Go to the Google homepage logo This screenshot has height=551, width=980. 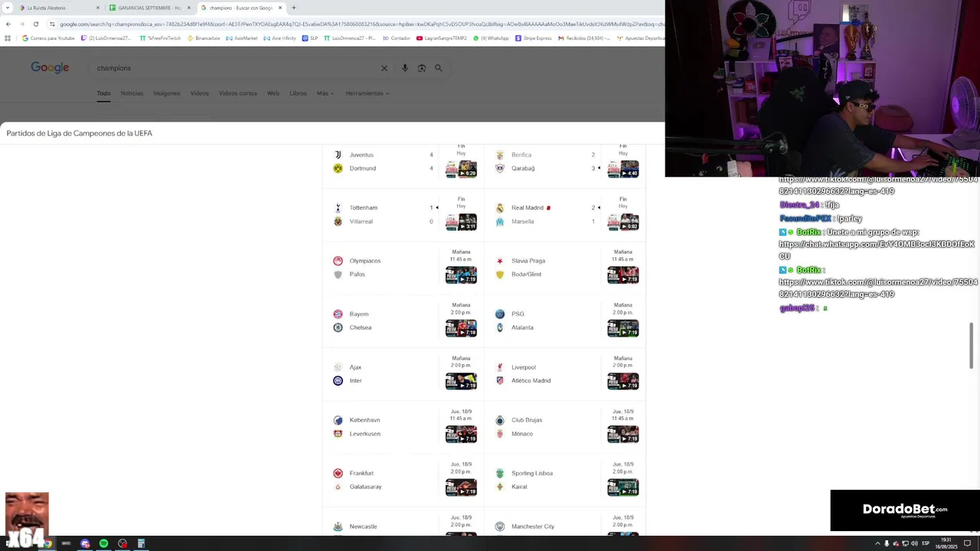pos(50,67)
